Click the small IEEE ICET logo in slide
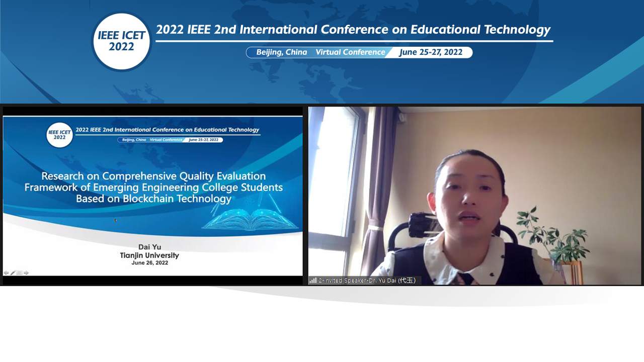Image resolution: width=644 pixels, height=362 pixels. pos(60,134)
